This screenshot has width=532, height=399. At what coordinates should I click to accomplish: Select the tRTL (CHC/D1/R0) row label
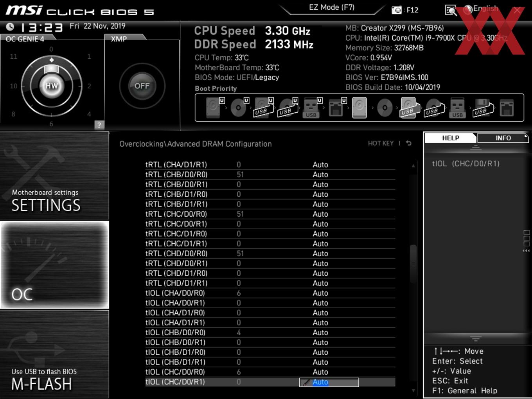tap(176, 234)
